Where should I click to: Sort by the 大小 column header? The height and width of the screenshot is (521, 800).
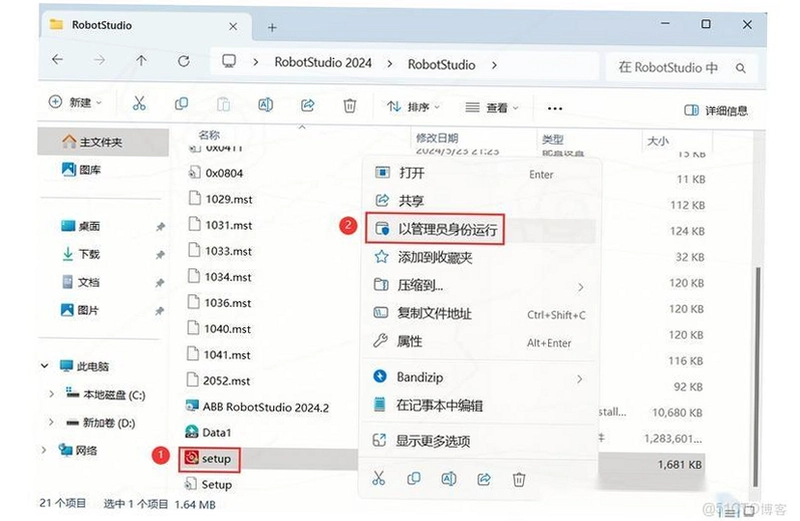click(658, 141)
